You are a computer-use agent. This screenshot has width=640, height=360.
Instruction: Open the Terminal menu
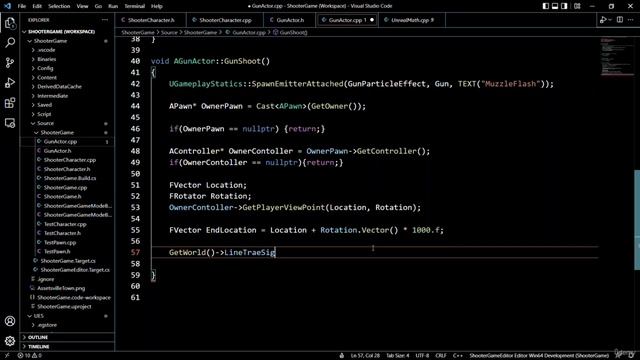135,6
